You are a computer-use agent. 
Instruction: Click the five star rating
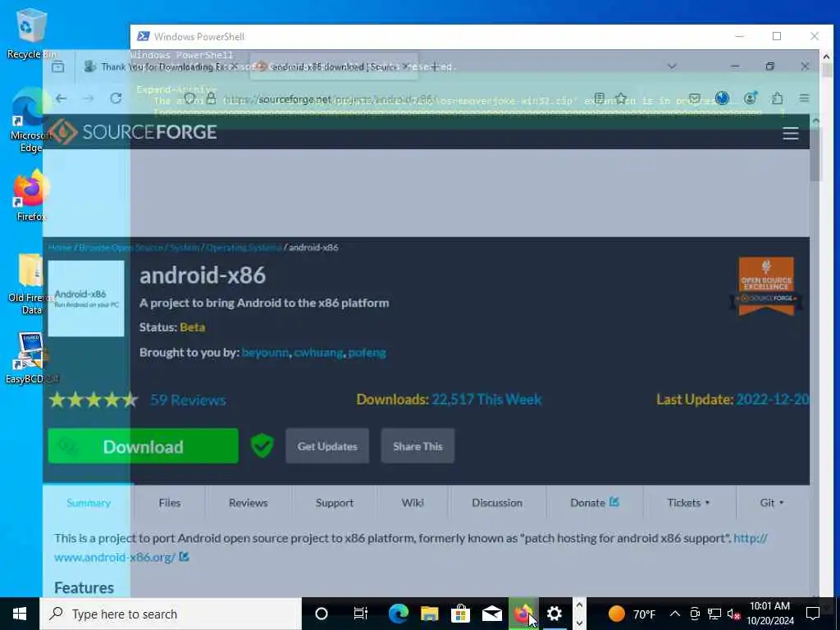(94, 399)
